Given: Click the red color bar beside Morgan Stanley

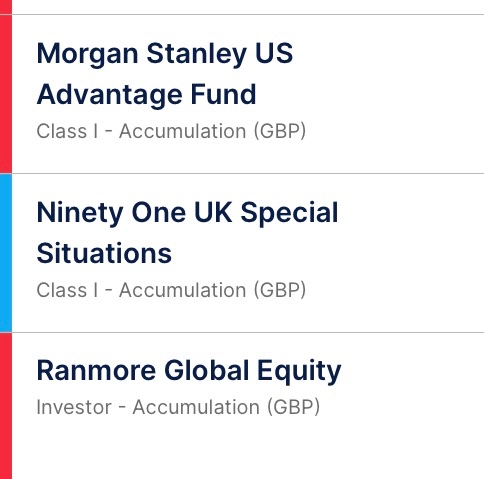Looking at the screenshot, I should pos(6,94).
